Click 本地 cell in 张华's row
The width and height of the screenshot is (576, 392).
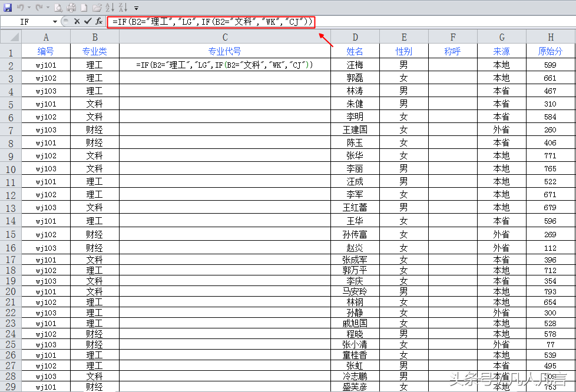click(x=502, y=155)
